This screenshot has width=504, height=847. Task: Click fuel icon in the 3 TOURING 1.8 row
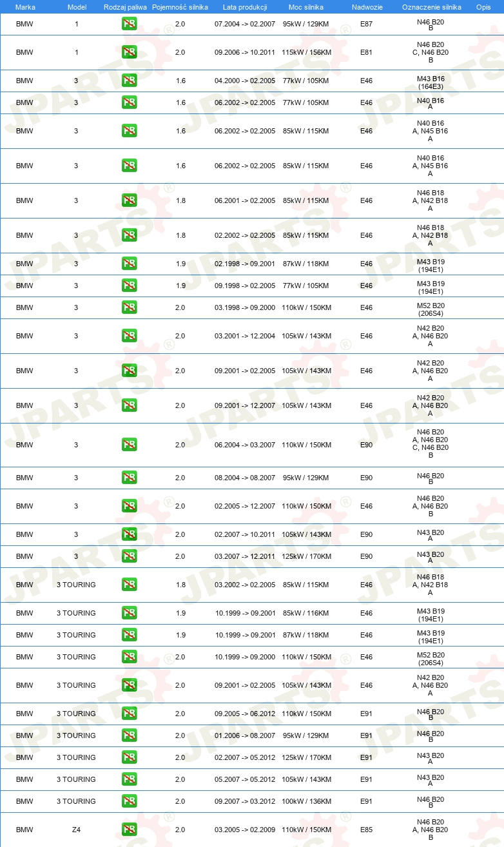point(129,585)
